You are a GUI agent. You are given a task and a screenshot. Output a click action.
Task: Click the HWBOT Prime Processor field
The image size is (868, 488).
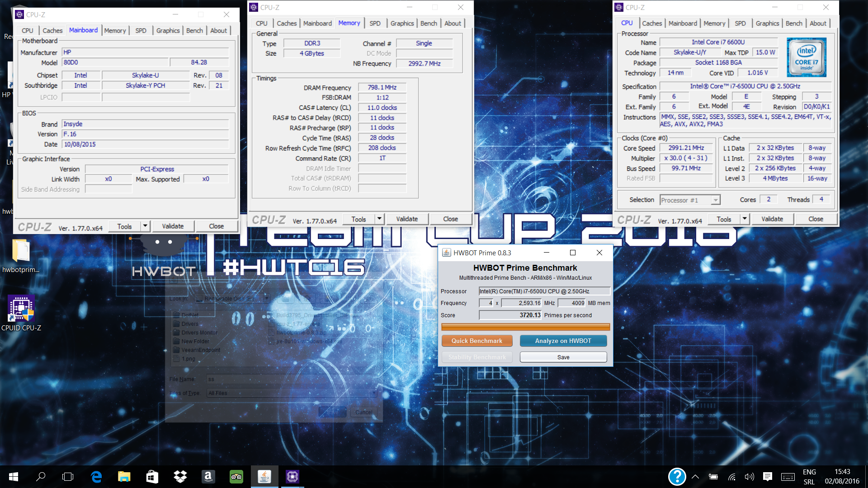(544, 291)
